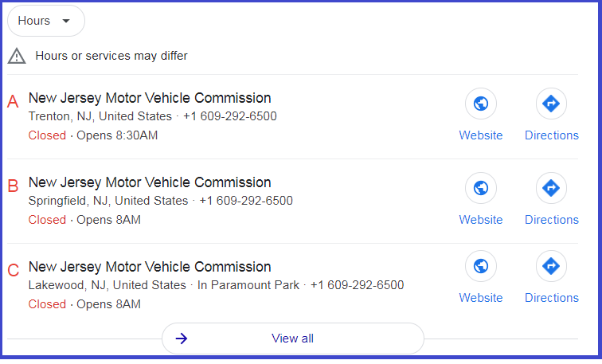Open Website globe icon for Lakewood location
The width and height of the screenshot is (602, 364).
(481, 266)
